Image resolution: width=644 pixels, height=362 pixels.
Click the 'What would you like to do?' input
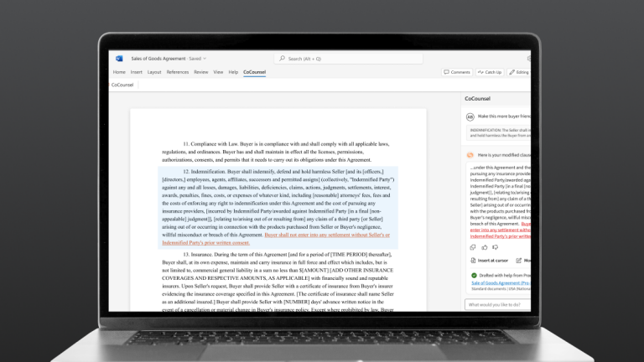(x=498, y=304)
